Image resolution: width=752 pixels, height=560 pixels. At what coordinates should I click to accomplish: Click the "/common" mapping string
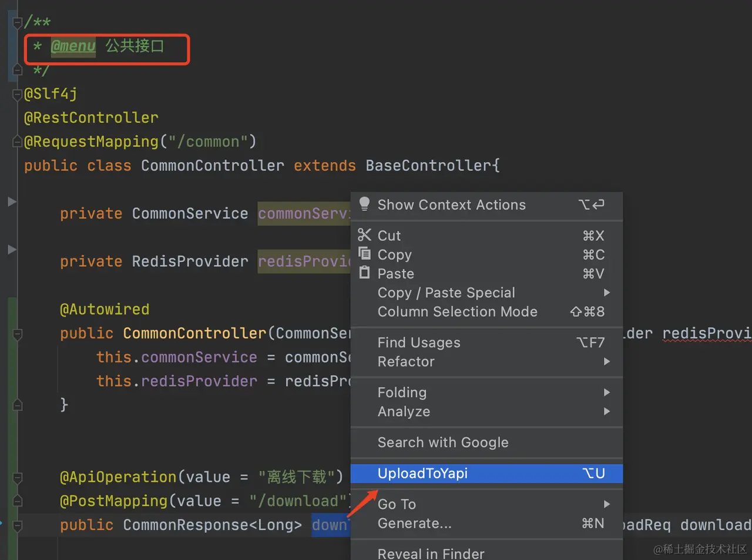click(x=208, y=142)
